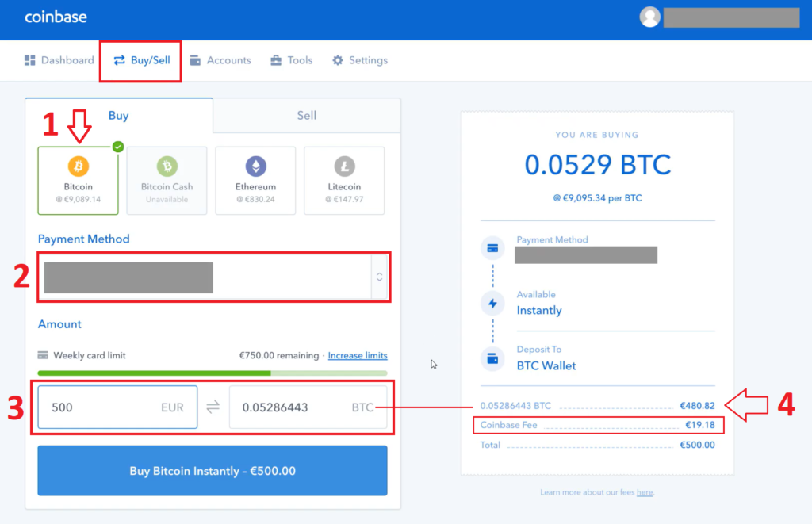
Task: Click the weekly card limit progress bar
Action: tap(213, 373)
